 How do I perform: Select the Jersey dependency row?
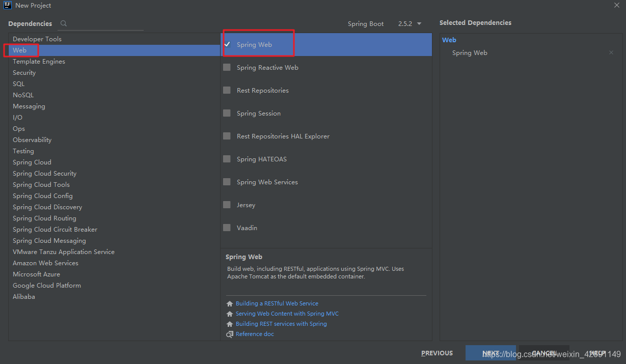326,205
